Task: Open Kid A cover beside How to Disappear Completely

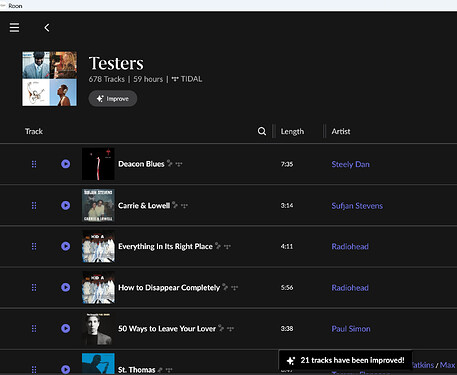Action: (98, 287)
